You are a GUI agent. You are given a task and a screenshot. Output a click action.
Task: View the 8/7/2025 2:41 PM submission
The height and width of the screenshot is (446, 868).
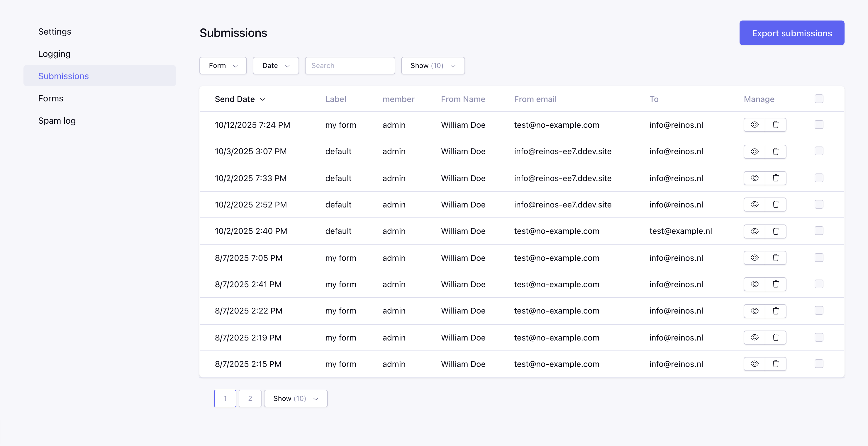coord(755,284)
